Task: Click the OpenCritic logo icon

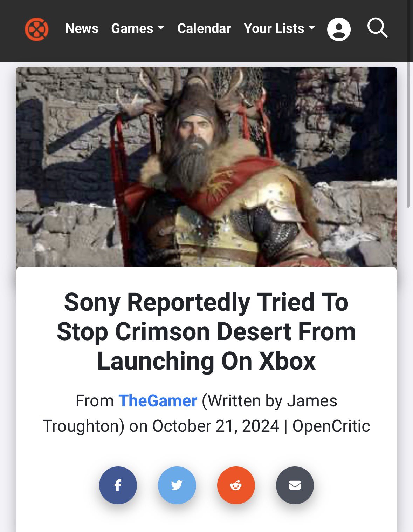Action: click(x=36, y=29)
